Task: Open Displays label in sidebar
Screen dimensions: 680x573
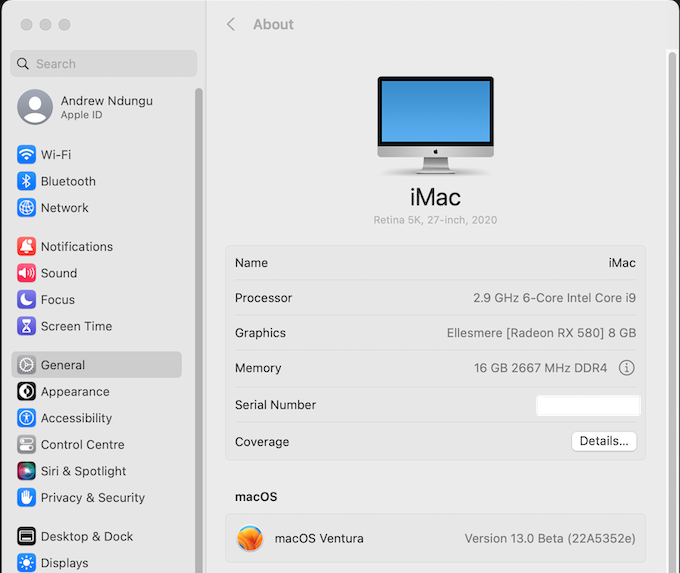Action: coord(65,563)
